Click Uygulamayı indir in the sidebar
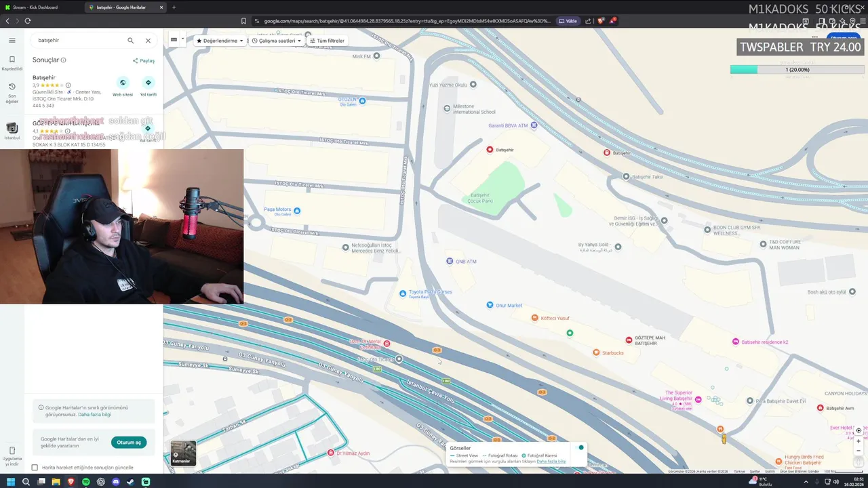Viewport: 868px width, 488px height. (12, 455)
